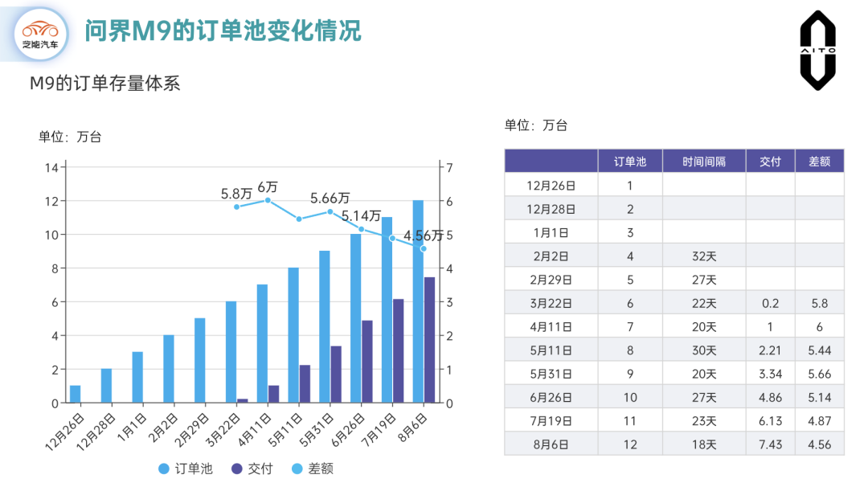Click the 订单池 table column header
The height and width of the screenshot is (487, 868).
pyautogui.click(x=630, y=162)
